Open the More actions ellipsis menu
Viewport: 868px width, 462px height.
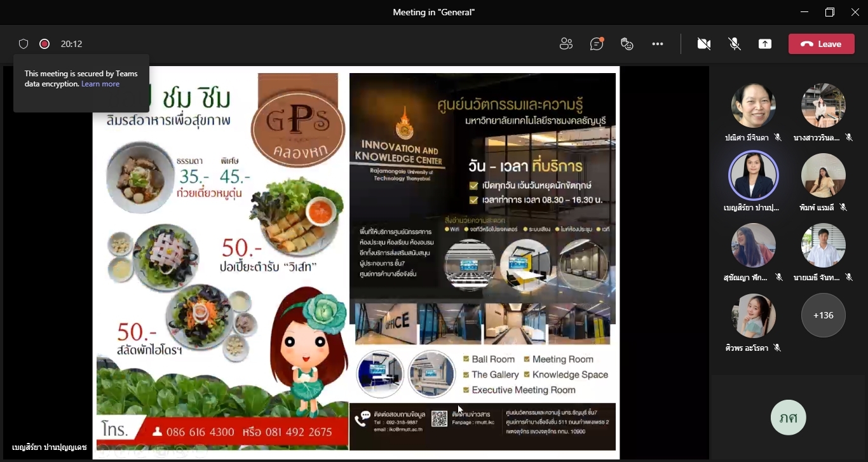tap(658, 44)
